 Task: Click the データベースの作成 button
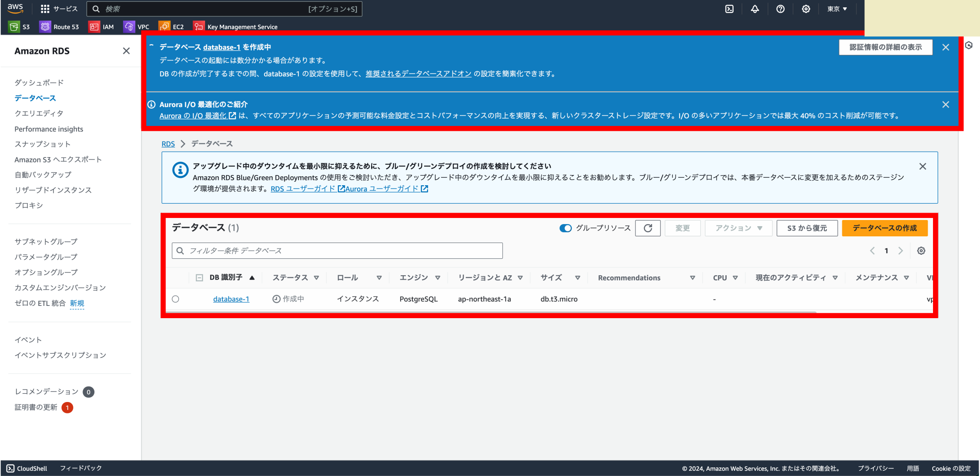(884, 228)
